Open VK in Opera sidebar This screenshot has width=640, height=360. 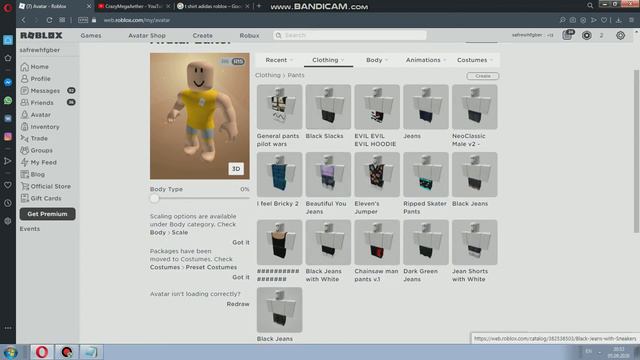tap(8, 118)
